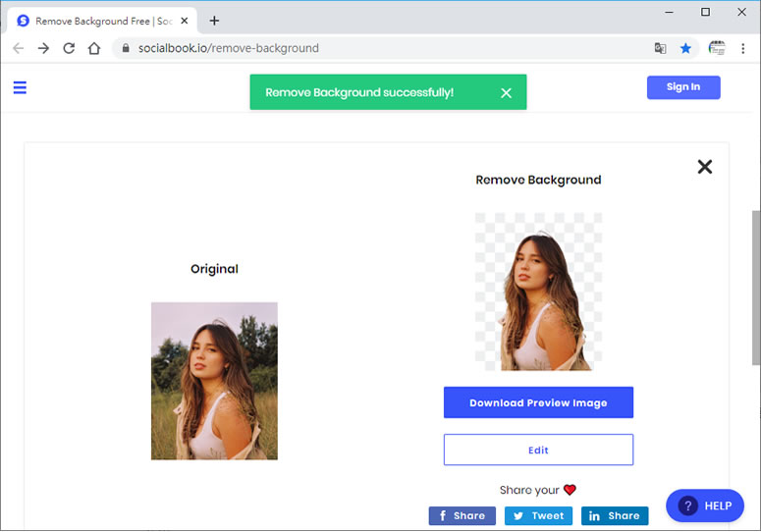The image size is (761, 532).
Task: Open the HELP chat widget
Action: [x=704, y=506]
